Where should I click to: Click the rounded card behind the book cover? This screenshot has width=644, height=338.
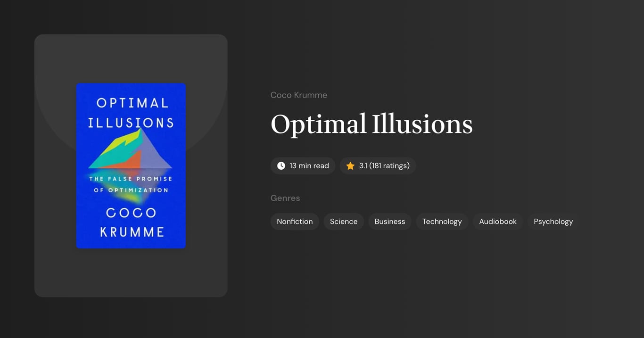131,273
